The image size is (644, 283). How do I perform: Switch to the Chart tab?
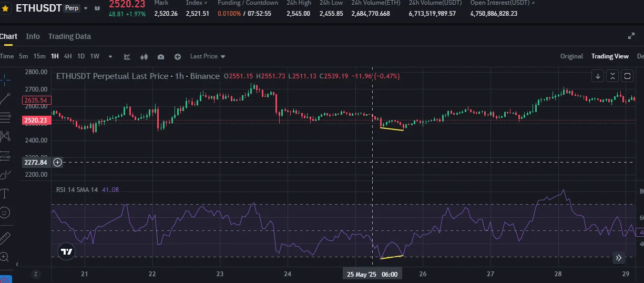click(x=8, y=36)
